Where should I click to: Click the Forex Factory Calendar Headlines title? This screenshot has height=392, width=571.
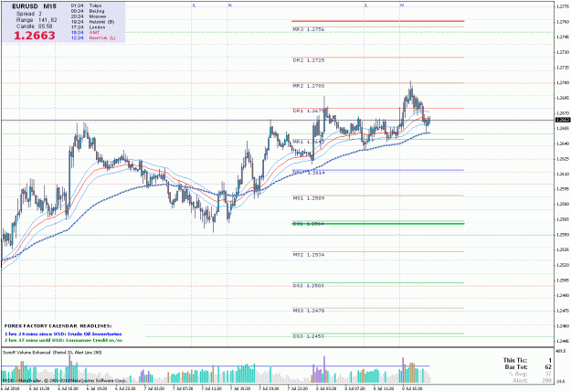(58, 326)
